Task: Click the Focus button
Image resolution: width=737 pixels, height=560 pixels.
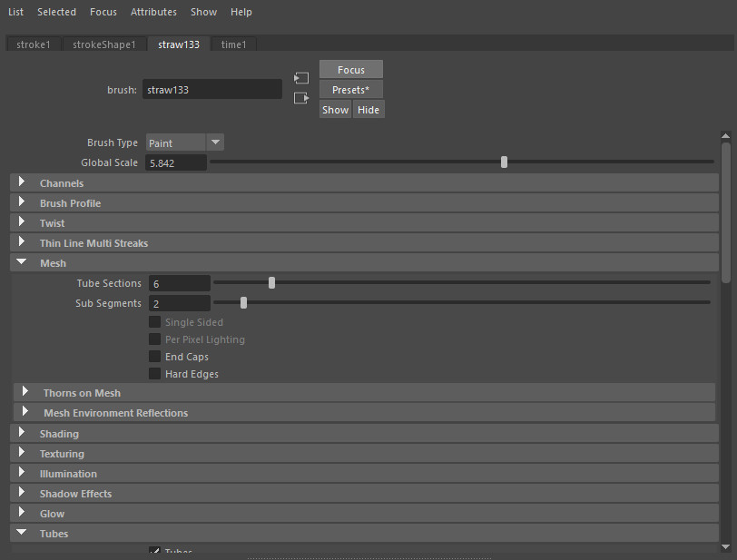Action: pyautogui.click(x=351, y=70)
